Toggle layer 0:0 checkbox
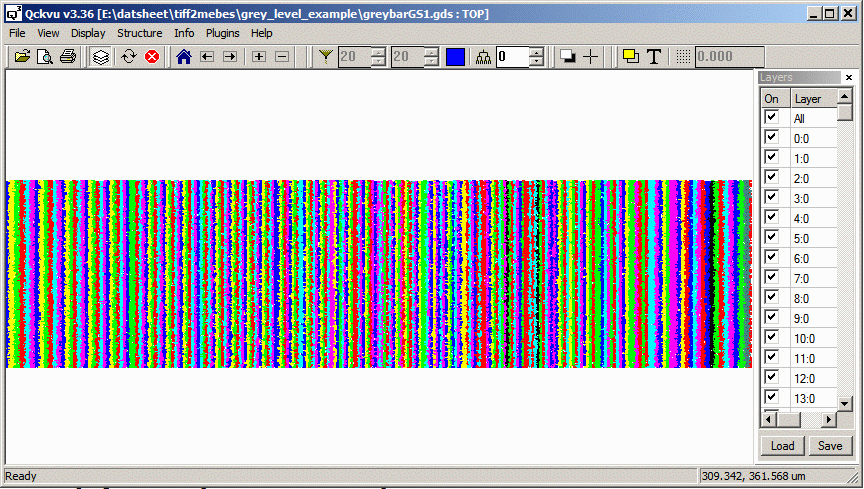This screenshot has width=864, height=489. point(771,137)
